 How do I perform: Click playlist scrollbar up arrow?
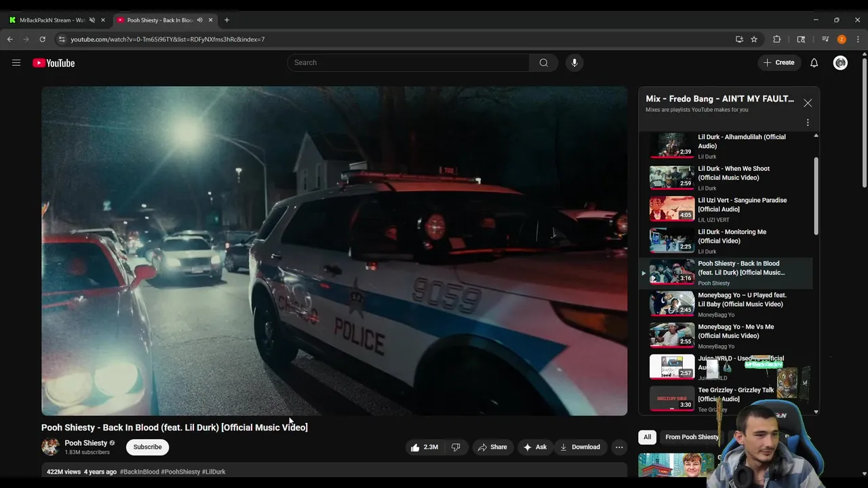[x=816, y=136]
